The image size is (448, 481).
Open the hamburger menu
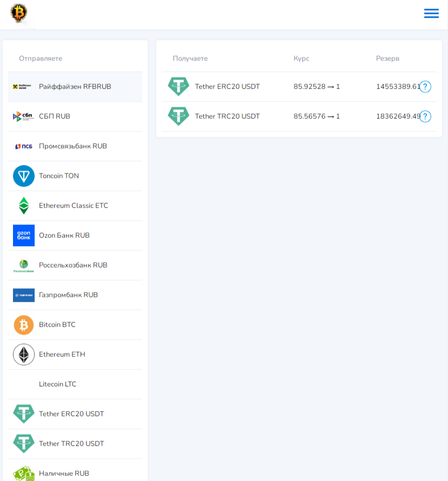pyautogui.click(x=431, y=13)
